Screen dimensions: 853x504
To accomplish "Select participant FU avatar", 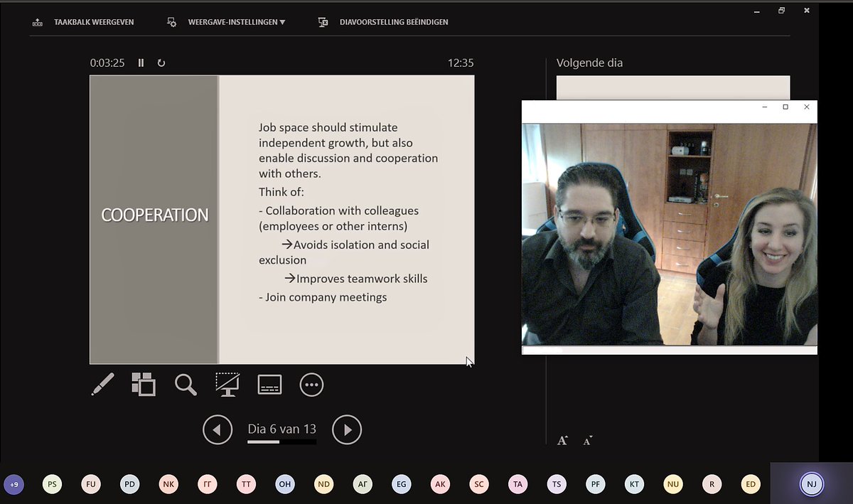I will click(91, 485).
